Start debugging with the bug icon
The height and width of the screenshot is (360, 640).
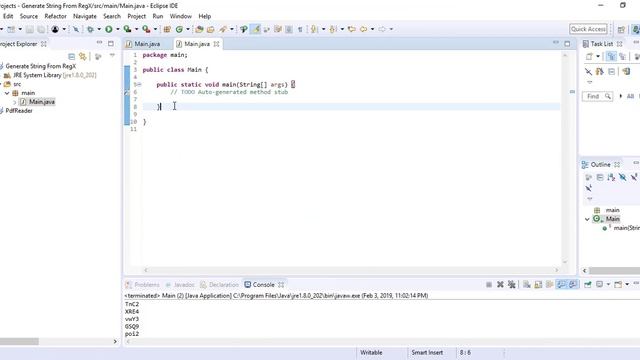tap(90, 29)
